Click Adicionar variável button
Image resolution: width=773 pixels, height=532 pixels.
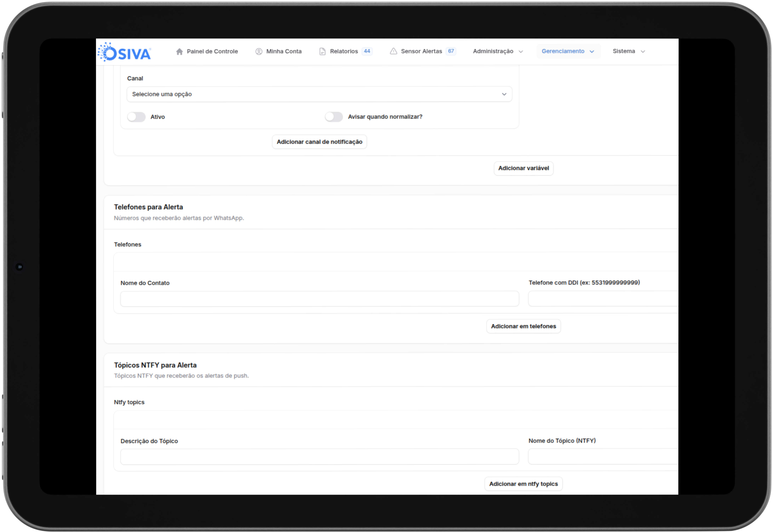tap(523, 168)
